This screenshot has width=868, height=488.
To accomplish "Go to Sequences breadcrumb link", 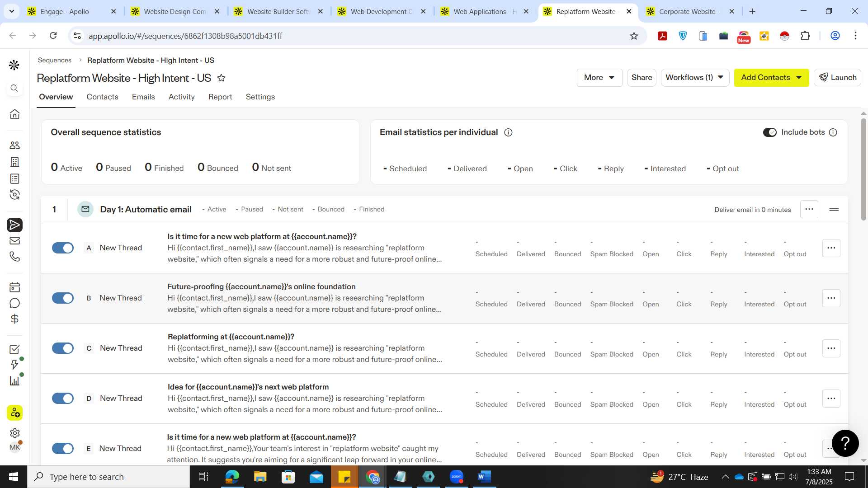I will point(55,60).
